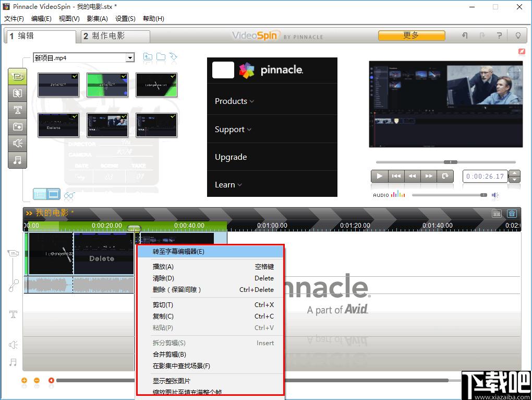Click the Upgrade link

pyautogui.click(x=231, y=157)
